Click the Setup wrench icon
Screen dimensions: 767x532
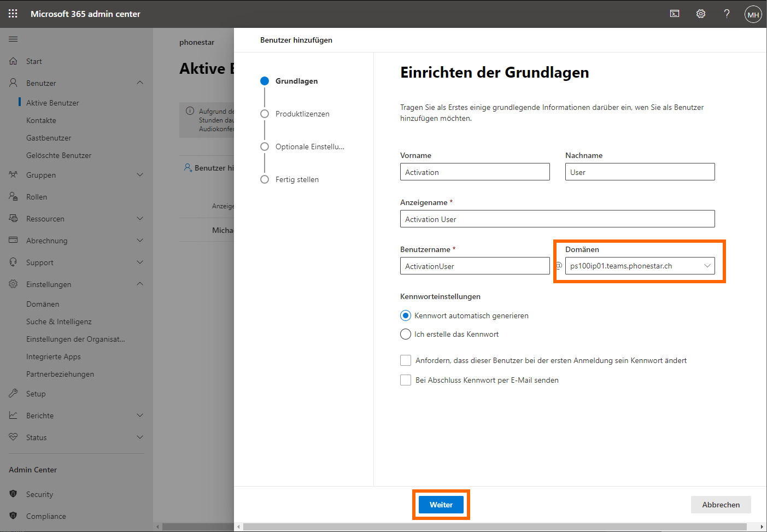tap(13, 393)
